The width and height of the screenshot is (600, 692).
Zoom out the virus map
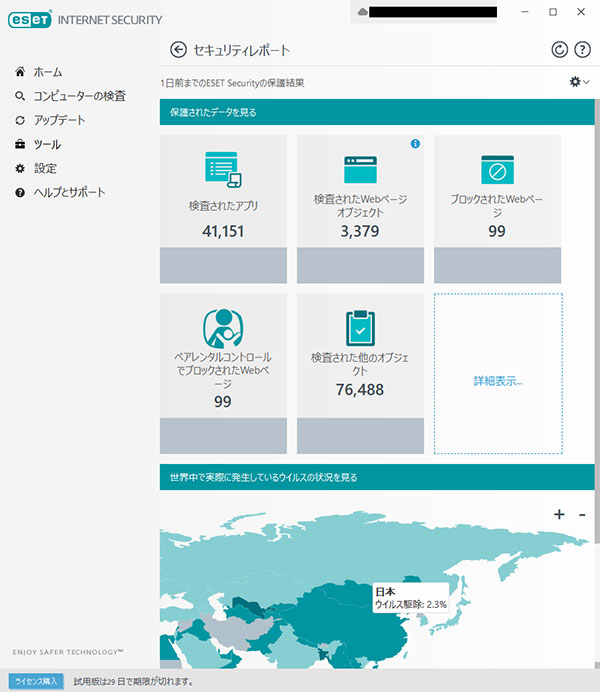pos(582,515)
